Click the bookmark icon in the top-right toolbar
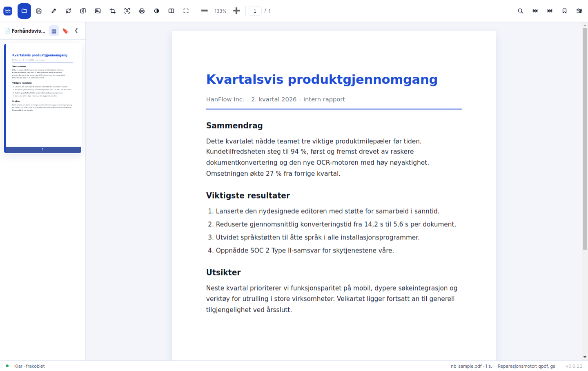This screenshot has height=371, width=588. (x=564, y=11)
